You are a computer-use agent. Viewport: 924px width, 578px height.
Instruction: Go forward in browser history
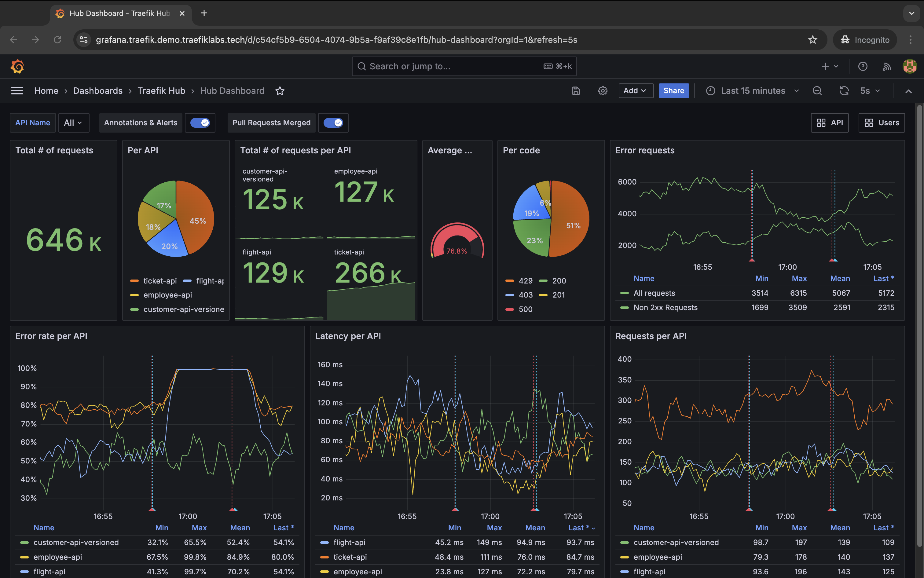[35, 40]
